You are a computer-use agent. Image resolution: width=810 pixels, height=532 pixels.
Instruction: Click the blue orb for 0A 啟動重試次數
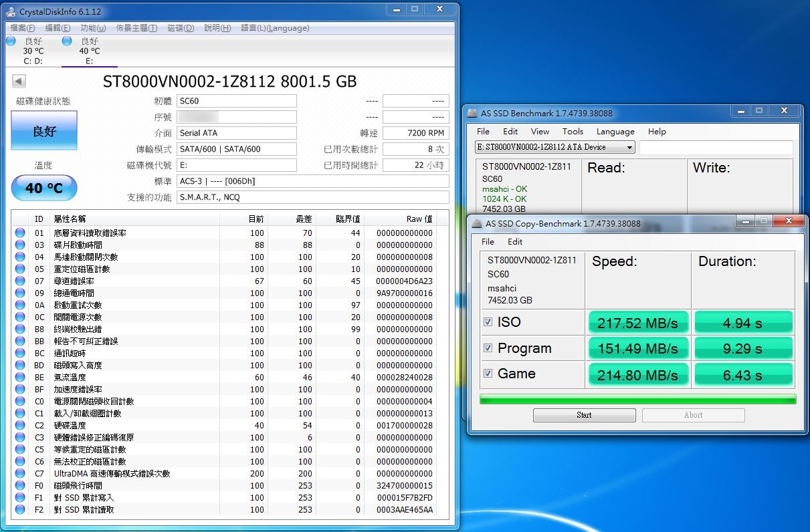20,305
